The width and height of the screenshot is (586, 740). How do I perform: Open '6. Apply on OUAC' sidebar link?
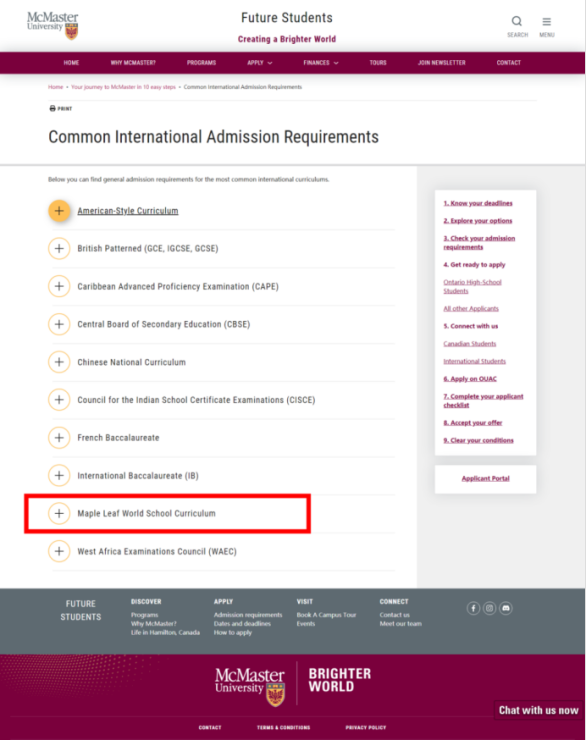point(470,379)
